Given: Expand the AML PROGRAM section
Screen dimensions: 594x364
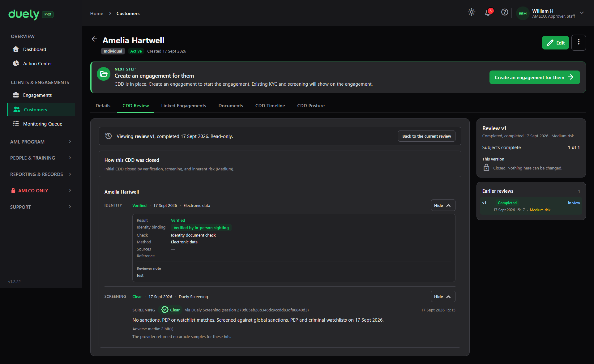Looking at the screenshot, I should click(x=41, y=142).
